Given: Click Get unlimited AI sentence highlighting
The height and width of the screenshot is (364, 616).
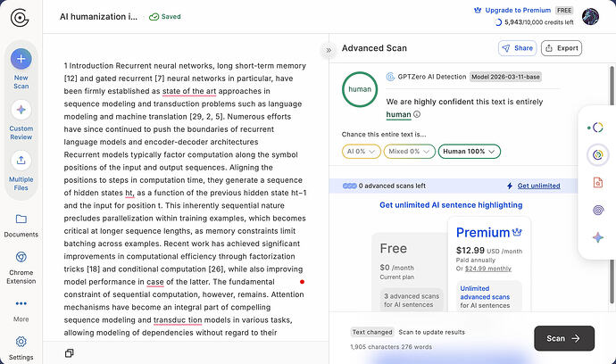Looking at the screenshot, I should click(451, 205).
